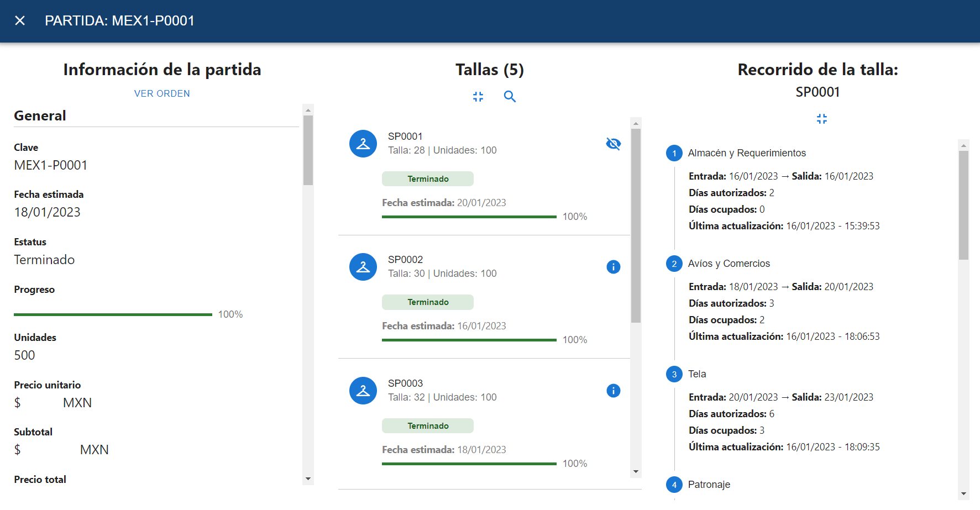This screenshot has width=980, height=510.
Task: Hide route for SP0001 using eye icon
Action: (x=613, y=144)
